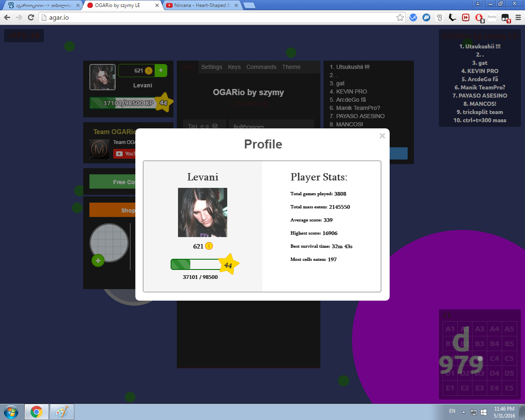The height and width of the screenshot is (420, 525).
Task: Click the dark extension icon with red badge
Action: coord(506,18)
